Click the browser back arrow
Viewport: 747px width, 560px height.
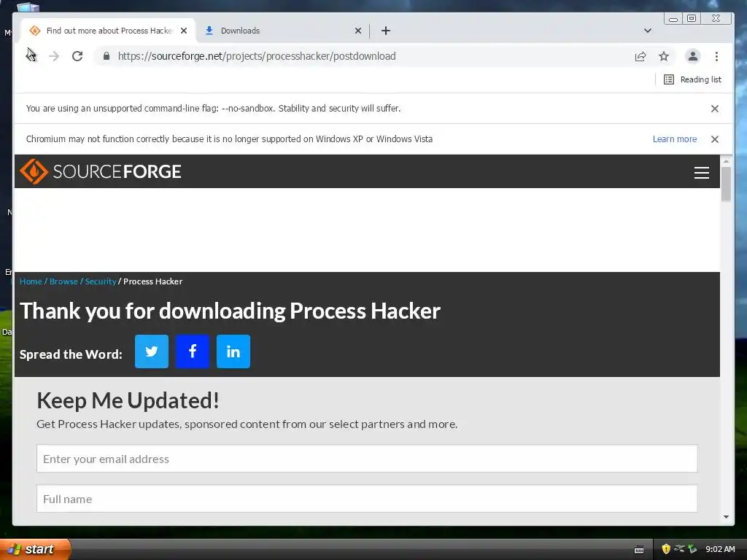point(31,56)
